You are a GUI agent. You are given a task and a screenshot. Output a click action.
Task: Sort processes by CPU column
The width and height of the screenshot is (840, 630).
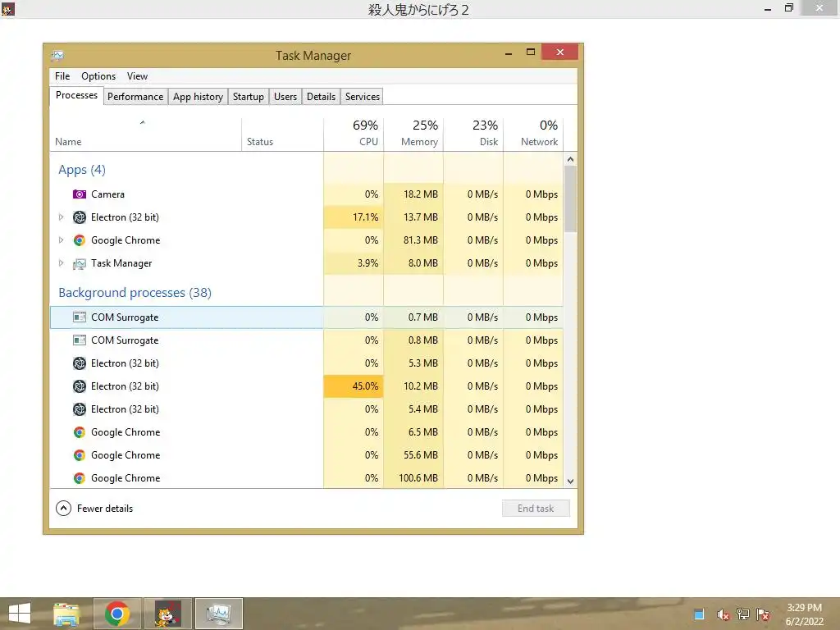tap(354, 134)
